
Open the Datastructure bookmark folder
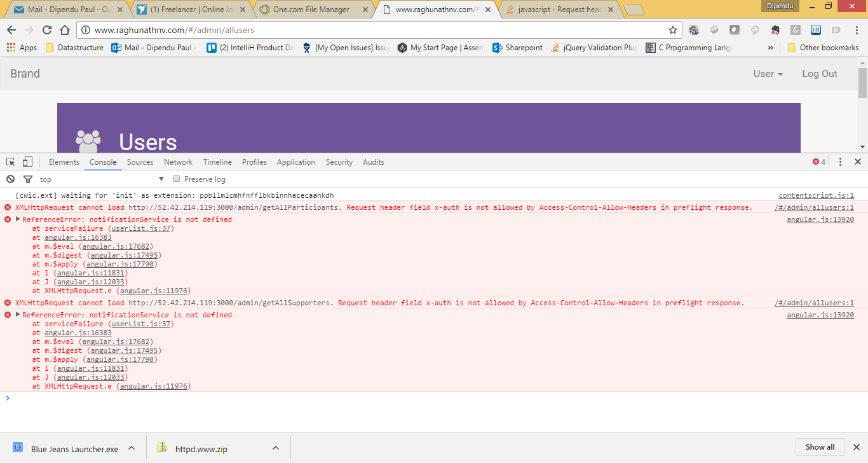click(x=74, y=48)
